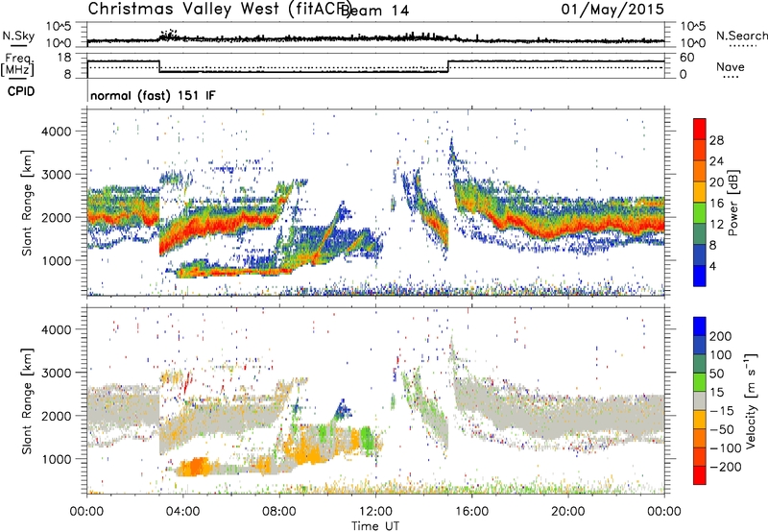Click the '60' Nave axis tick
This screenshot has height=532, width=768.
click(x=687, y=58)
